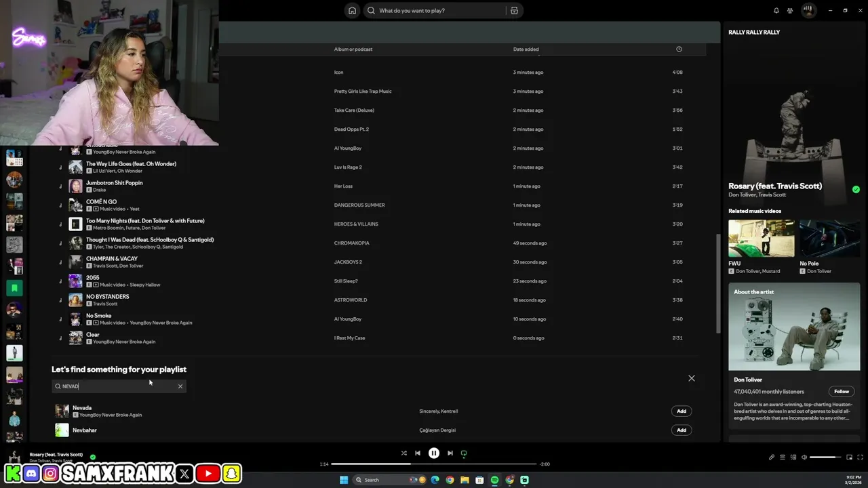Select the track 'Jumbotron Shit Poppin'
The width and height of the screenshot is (868, 488).
tap(114, 183)
